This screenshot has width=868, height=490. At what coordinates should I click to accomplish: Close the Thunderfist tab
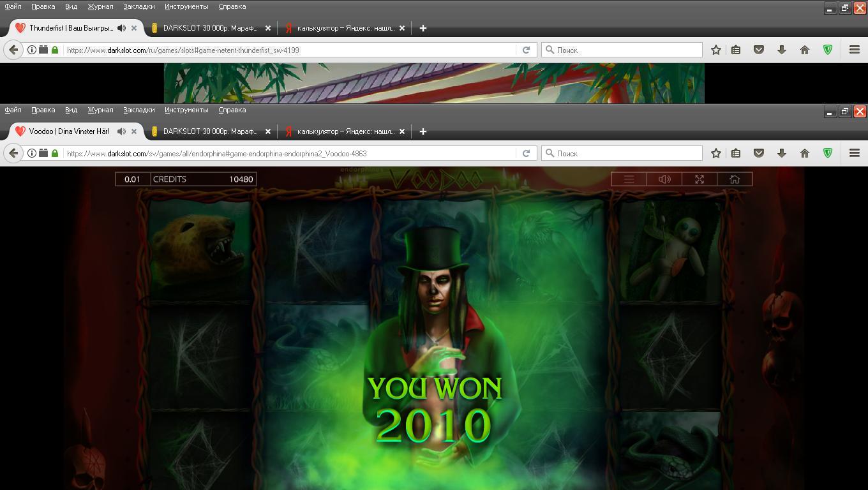click(x=134, y=28)
